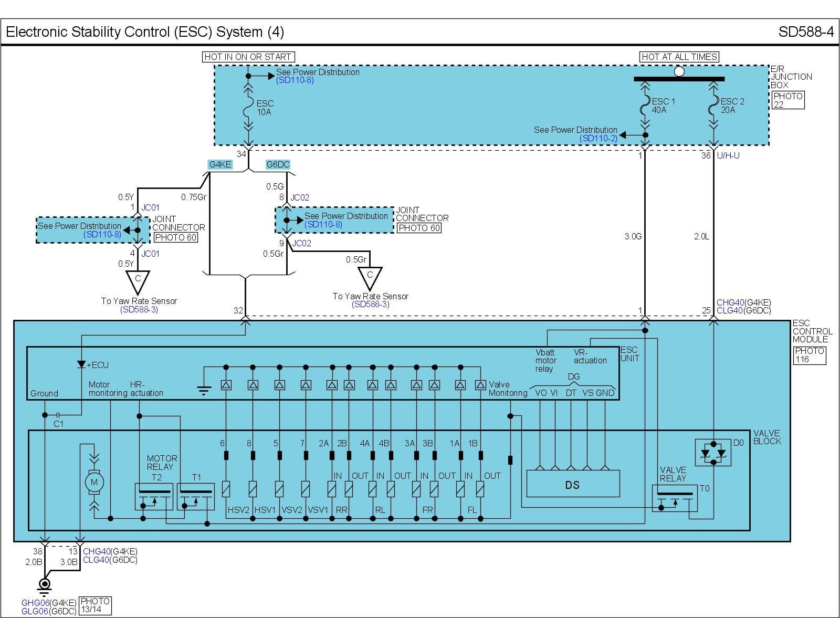Viewport: 840px width, 618px height.
Task: Click the motor relay T2 symbol
Action: pos(154,496)
